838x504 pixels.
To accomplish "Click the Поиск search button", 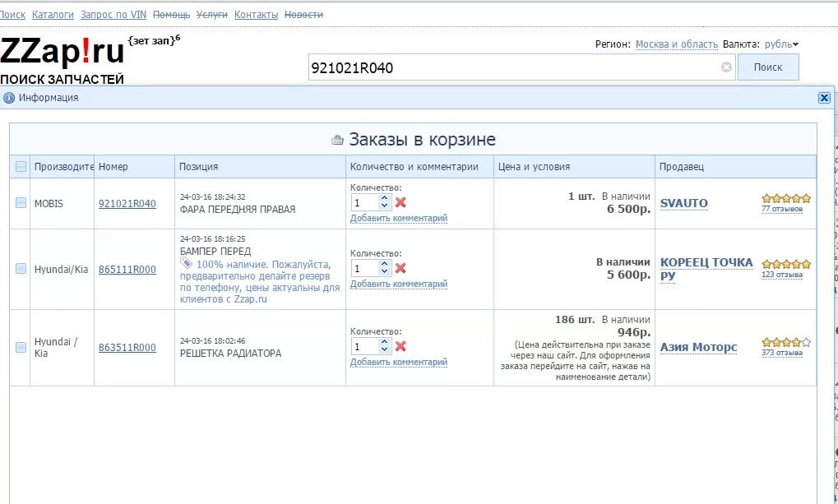I will (768, 67).
